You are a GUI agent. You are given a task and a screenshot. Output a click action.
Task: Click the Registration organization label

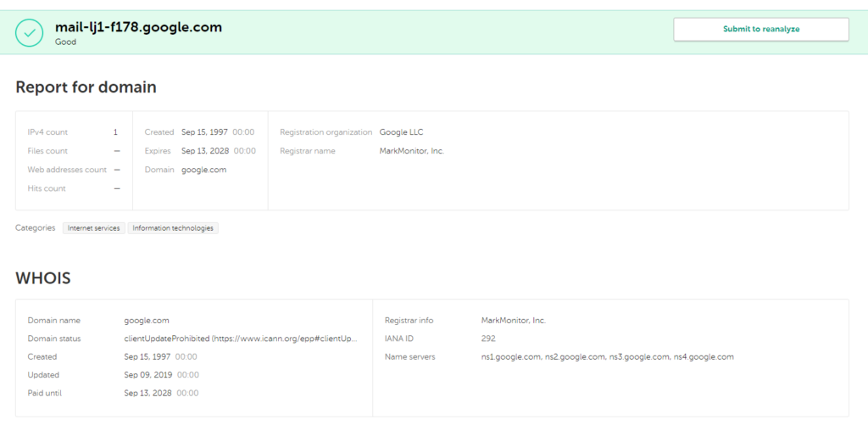(326, 132)
